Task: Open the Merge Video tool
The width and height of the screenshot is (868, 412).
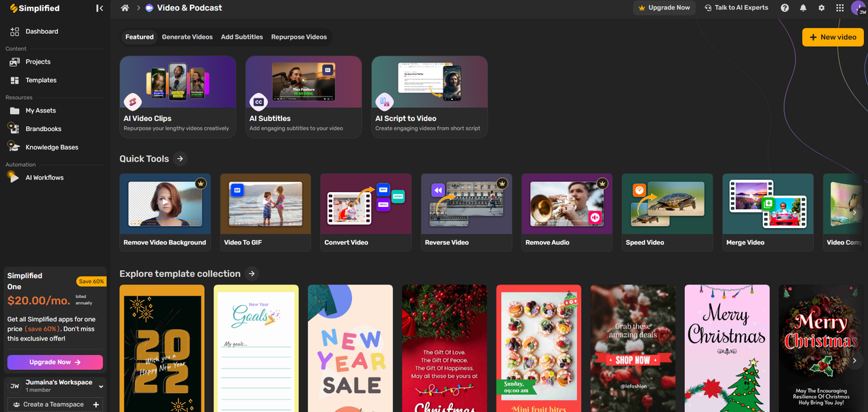Action: [768, 212]
